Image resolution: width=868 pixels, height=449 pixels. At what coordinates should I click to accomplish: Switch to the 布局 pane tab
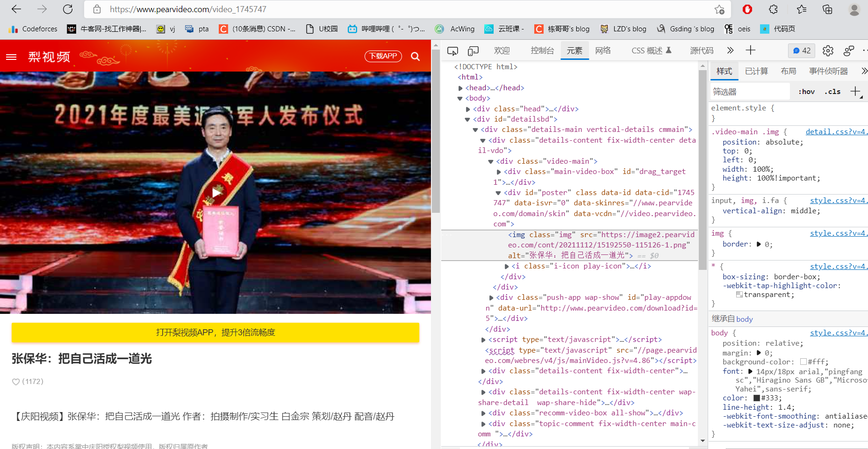coord(788,71)
